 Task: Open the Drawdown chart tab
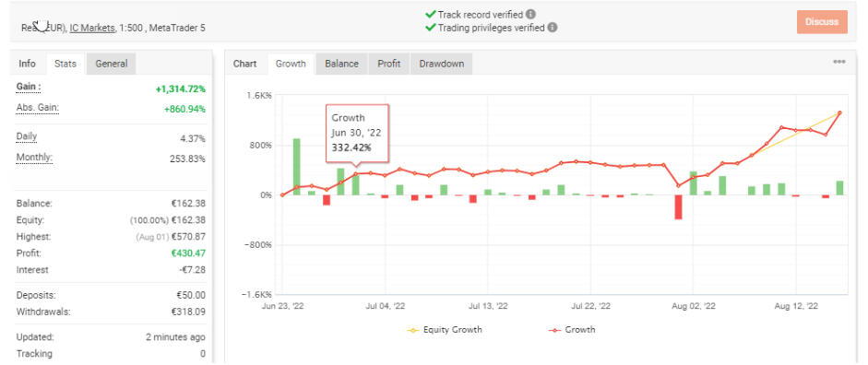441,64
